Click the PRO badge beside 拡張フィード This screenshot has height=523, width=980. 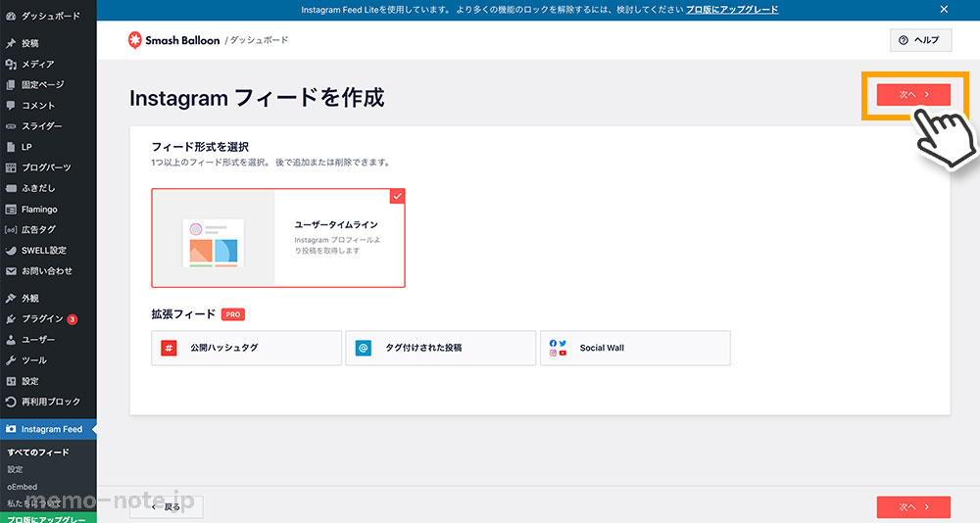233,314
